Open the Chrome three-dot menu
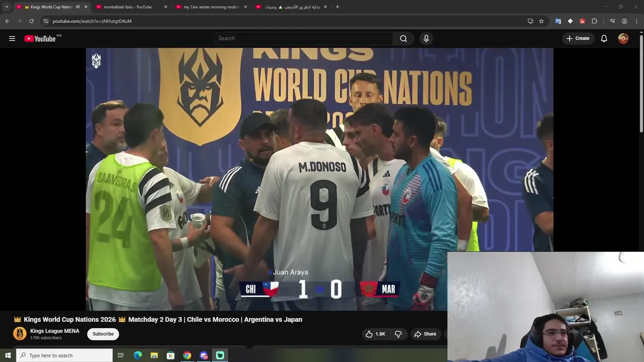Image resolution: width=644 pixels, height=362 pixels. pyautogui.click(x=636, y=21)
